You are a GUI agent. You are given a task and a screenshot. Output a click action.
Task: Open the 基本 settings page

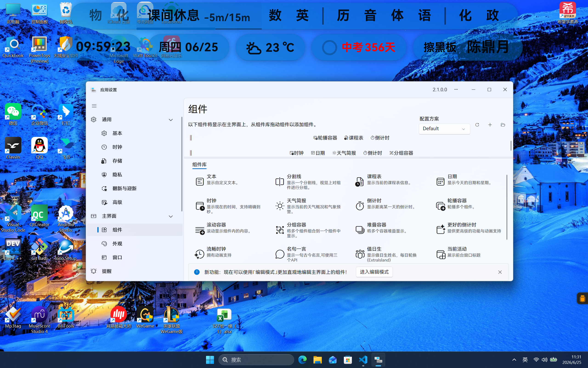135,133
